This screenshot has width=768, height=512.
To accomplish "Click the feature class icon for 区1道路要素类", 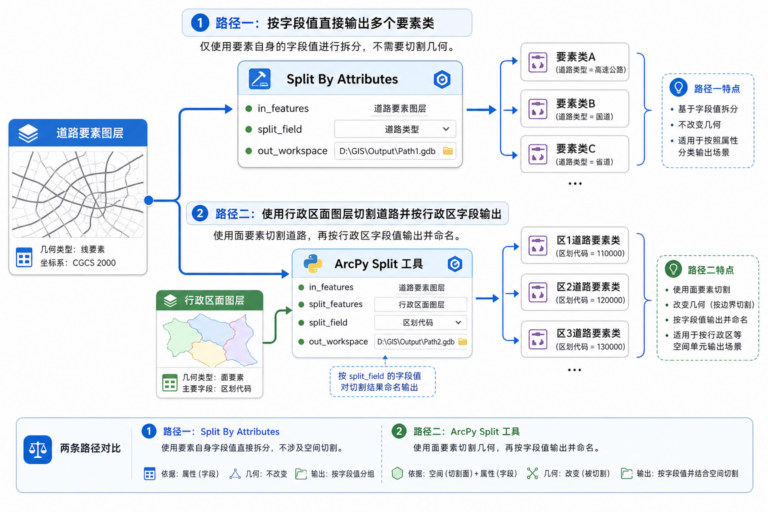I will coord(538,246).
